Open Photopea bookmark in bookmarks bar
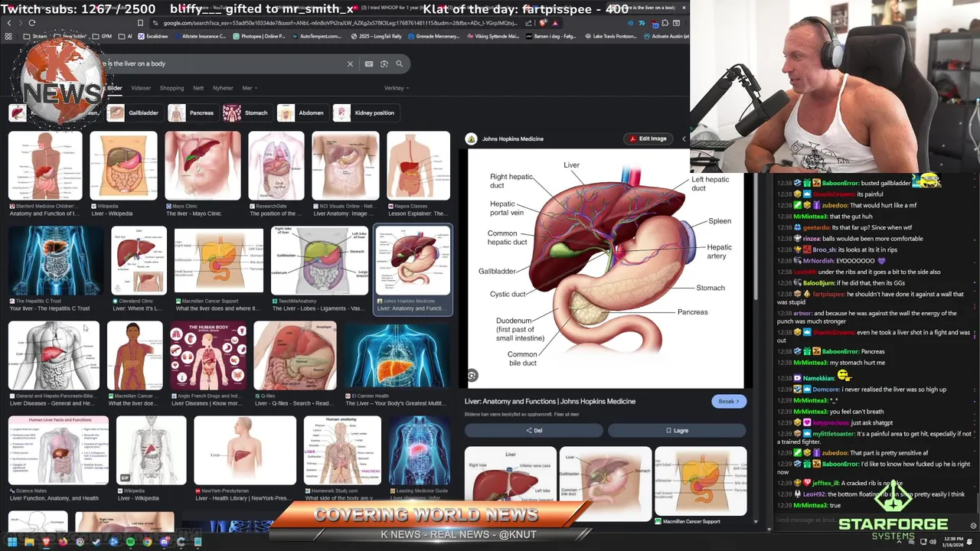This screenshot has width=980, height=551. point(260,36)
